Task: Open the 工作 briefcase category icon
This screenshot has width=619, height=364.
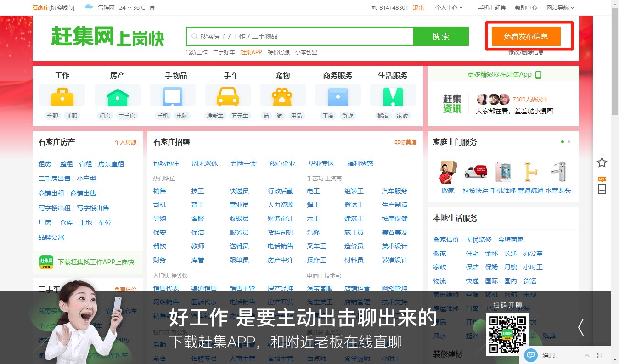Action: (x=62, y=96)
